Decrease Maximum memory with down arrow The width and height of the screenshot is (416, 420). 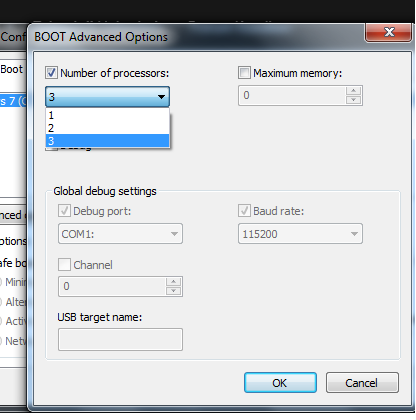pos(353,100)
